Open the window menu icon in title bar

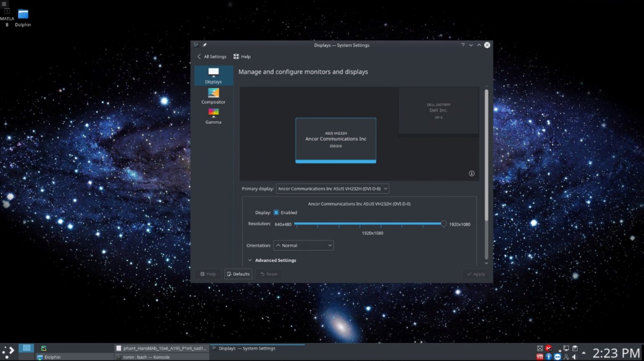196,45
